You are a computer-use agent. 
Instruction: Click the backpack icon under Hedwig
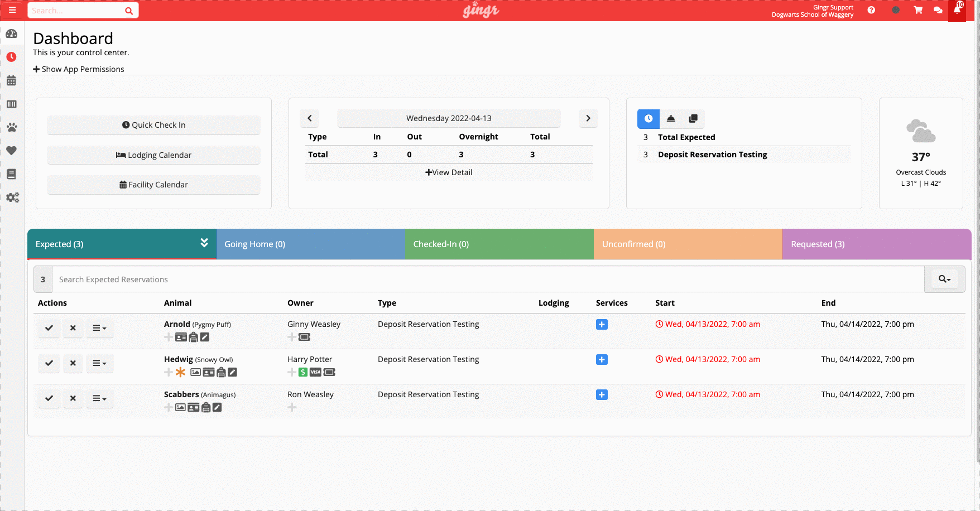click(221, 372)
